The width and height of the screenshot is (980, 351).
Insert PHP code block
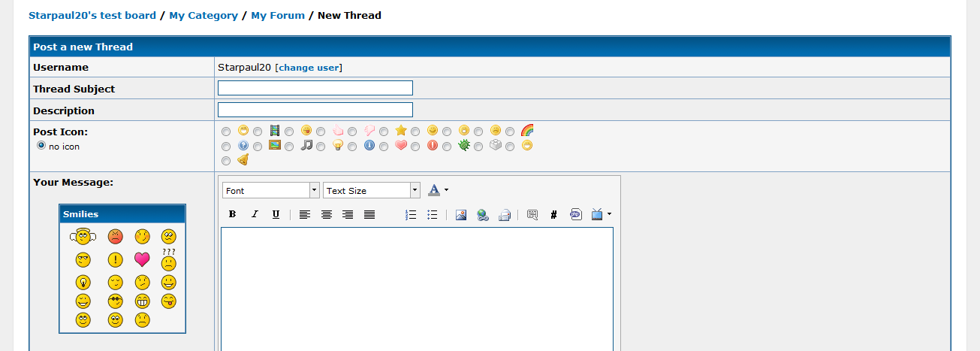pyautogui.click(x=576, y=215)
